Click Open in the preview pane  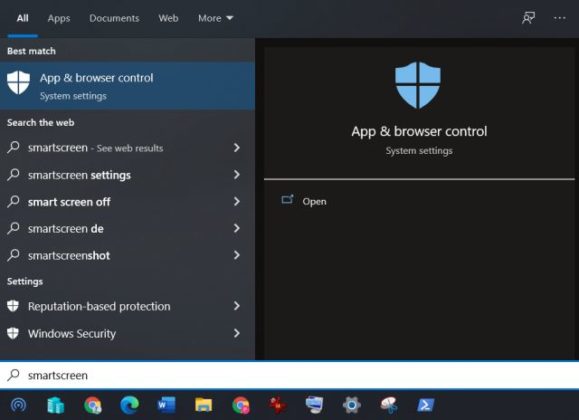click(x=314, y=202)
